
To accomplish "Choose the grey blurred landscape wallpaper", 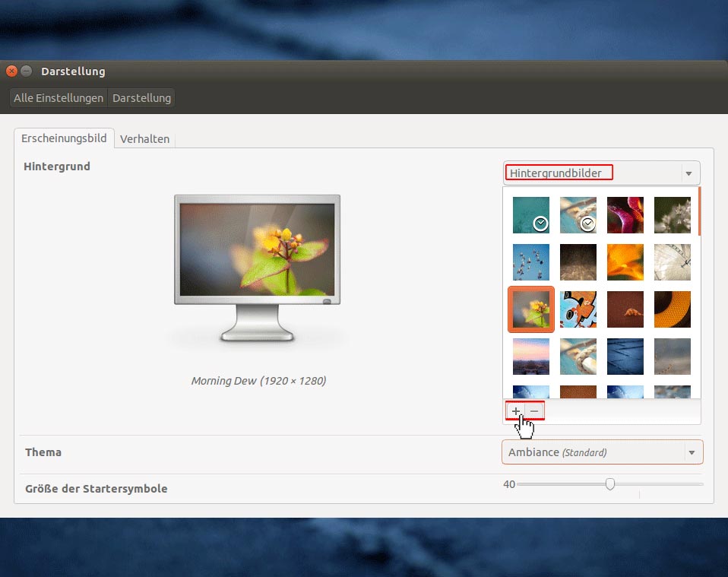I will (x=673, y=357).
